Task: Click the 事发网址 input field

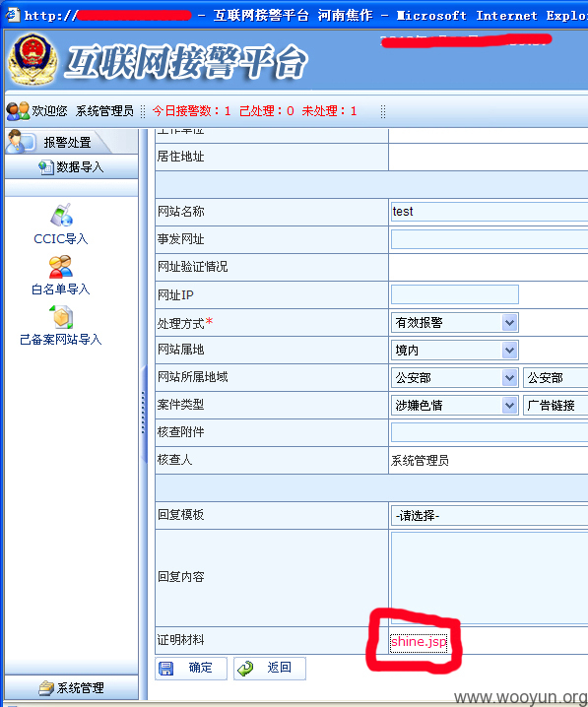Action: coord(490,239)
